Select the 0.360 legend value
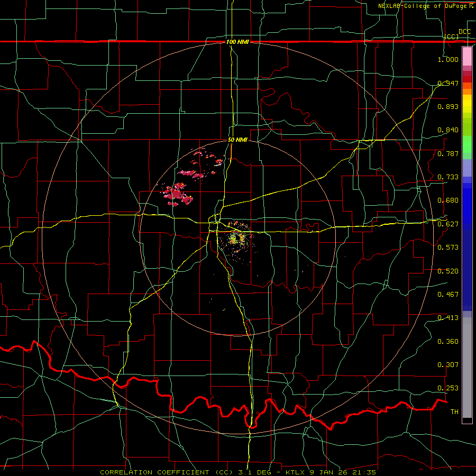The height and width of the screenshot is (476, 476). click(x=448, y=342)
